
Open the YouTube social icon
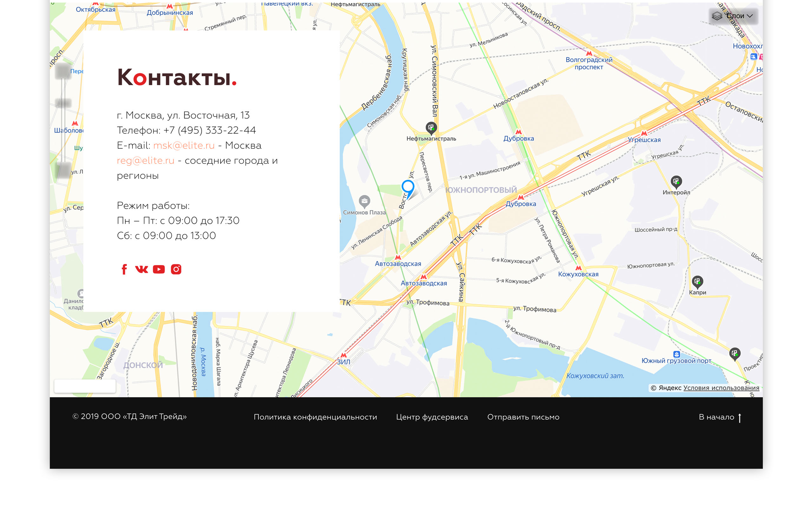(159, 270)
